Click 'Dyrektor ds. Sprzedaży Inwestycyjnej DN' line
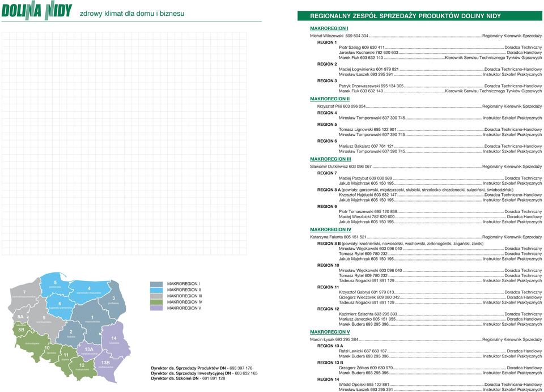 [205, 374]
